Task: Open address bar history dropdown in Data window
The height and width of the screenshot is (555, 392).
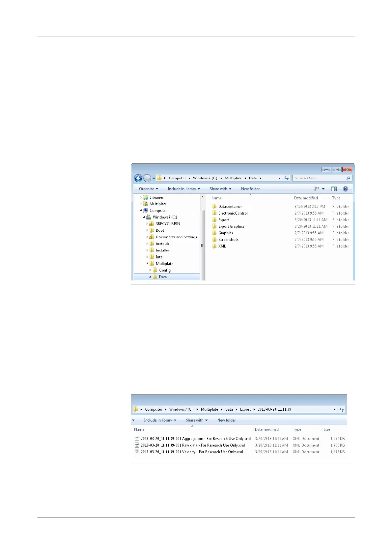Action: [x=279, y=178]
